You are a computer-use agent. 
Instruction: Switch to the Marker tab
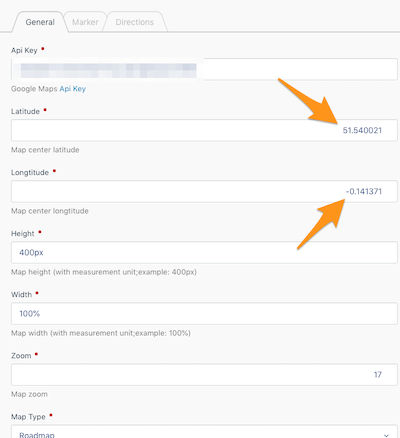click(85, 22)
